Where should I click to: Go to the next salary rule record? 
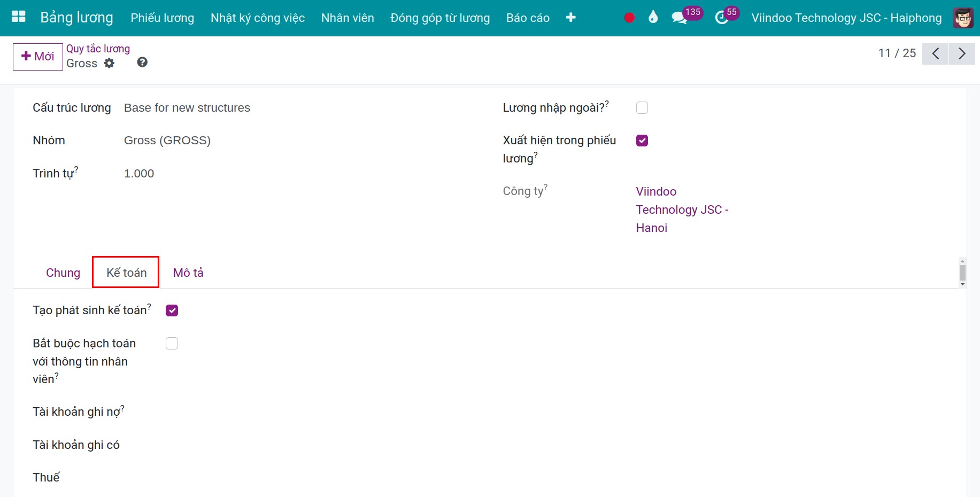pyautogui.click(x=962, y=53)
